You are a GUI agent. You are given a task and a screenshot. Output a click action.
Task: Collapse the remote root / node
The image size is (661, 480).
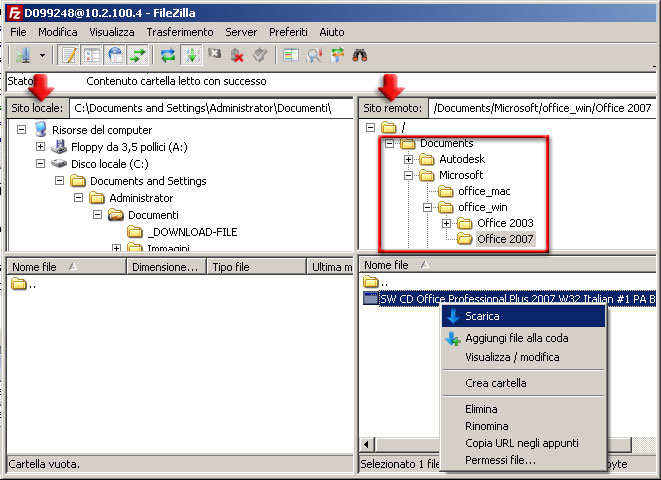(370, 127)
